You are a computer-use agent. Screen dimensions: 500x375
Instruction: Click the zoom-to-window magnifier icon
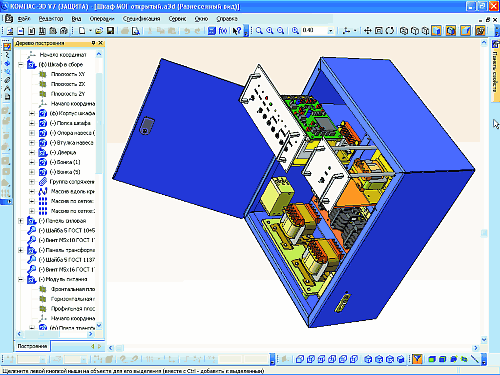pos(259,31)
